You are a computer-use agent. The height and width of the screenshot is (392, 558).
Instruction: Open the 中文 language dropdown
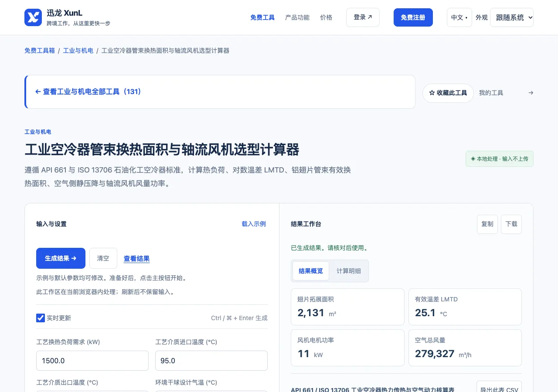pos(459,17)
